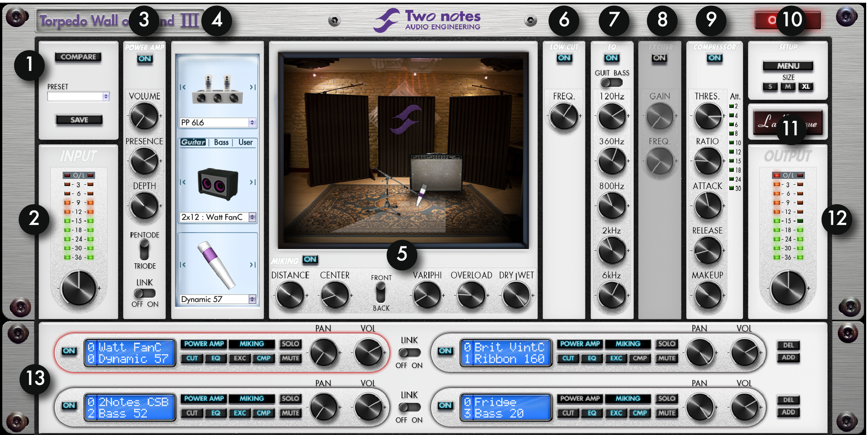Select the User cabinet tab
The image size is (868, 435).
(x=245, y=142)
